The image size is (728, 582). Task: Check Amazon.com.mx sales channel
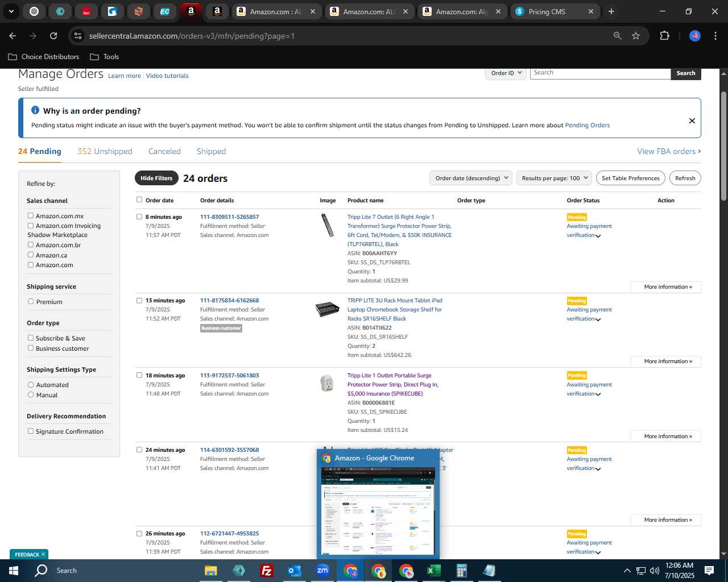coord(31,215)
